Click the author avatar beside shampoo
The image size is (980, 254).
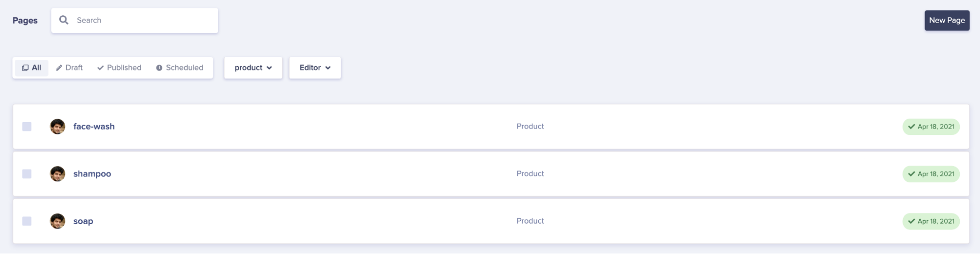[57, 174]
